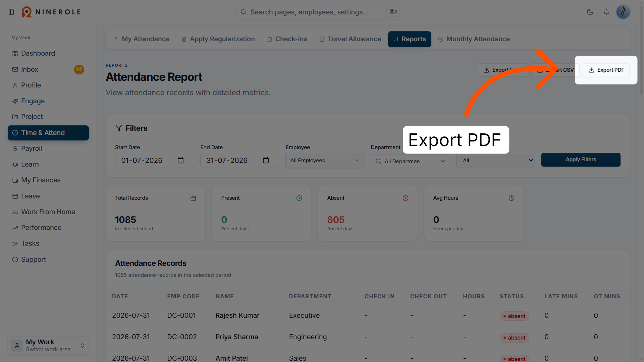Switch to Monthly Attendance tab
The height and width of the screenshot is (362, 644).
point(474,39)
